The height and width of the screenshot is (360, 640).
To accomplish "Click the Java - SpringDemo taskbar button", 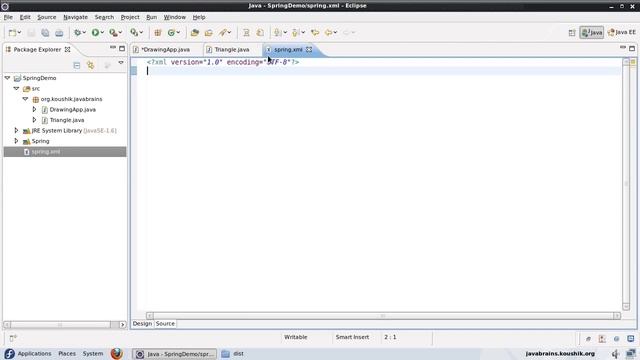I will [x=175, y=354].
